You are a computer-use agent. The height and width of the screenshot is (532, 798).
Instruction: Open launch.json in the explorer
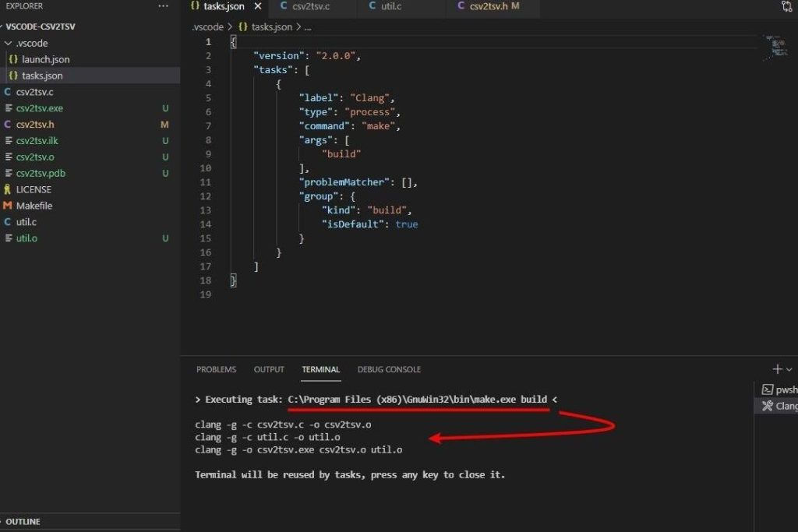click(45, 59)
